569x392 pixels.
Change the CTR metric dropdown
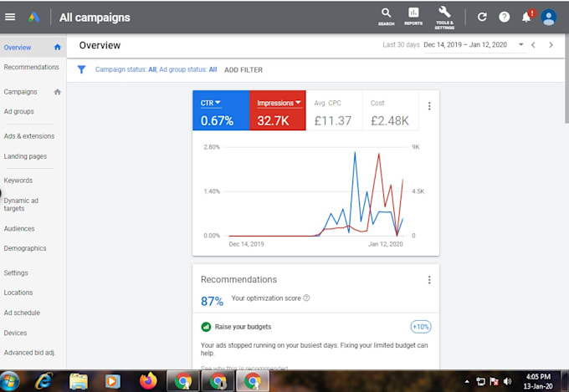211,103
